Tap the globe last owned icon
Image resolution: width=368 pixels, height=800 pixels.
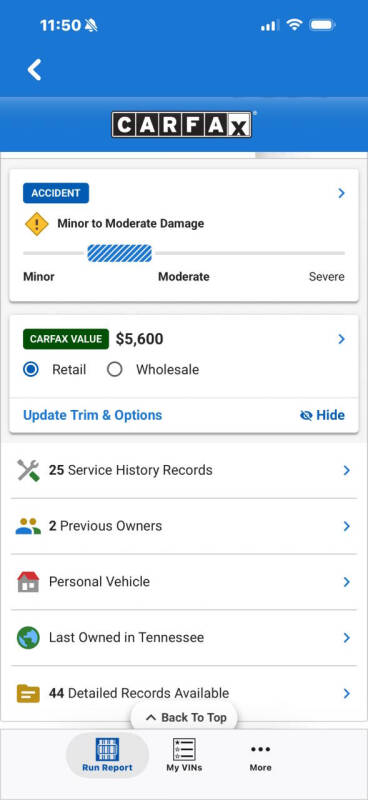click(28, 638)
